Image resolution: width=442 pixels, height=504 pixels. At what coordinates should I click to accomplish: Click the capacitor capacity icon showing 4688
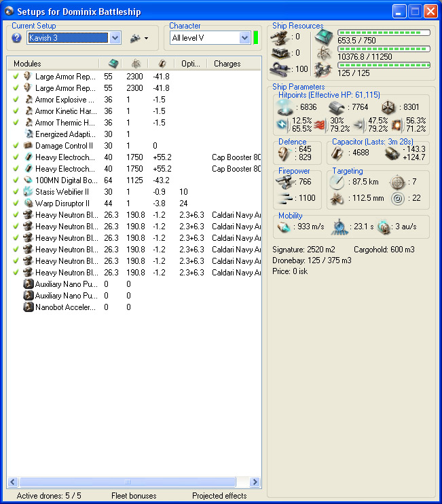point(337,153)
